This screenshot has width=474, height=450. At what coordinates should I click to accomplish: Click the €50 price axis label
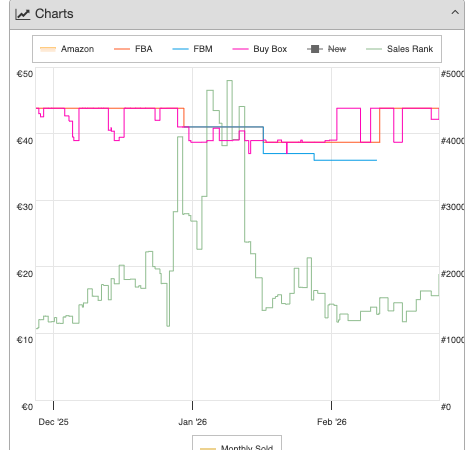click(25, 74)
